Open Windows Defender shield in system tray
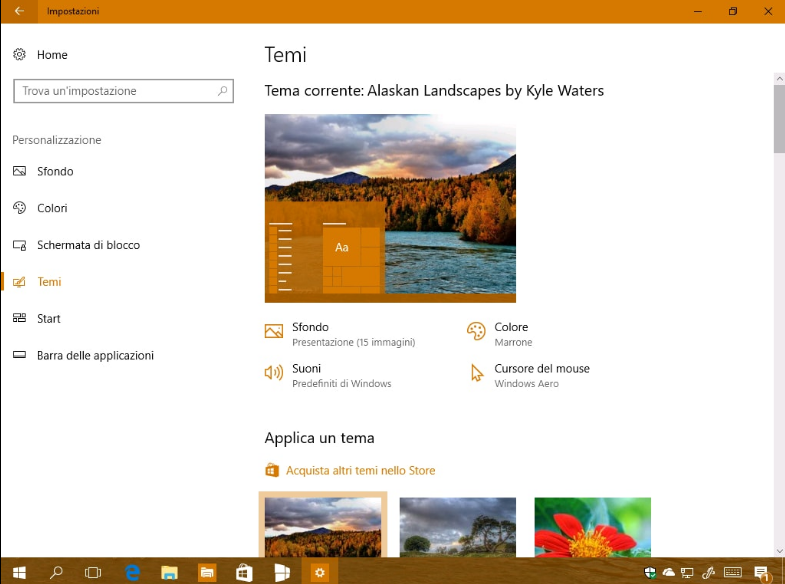Image resolution: width=785 pixels, height=584 pixels. click(650, 572)
